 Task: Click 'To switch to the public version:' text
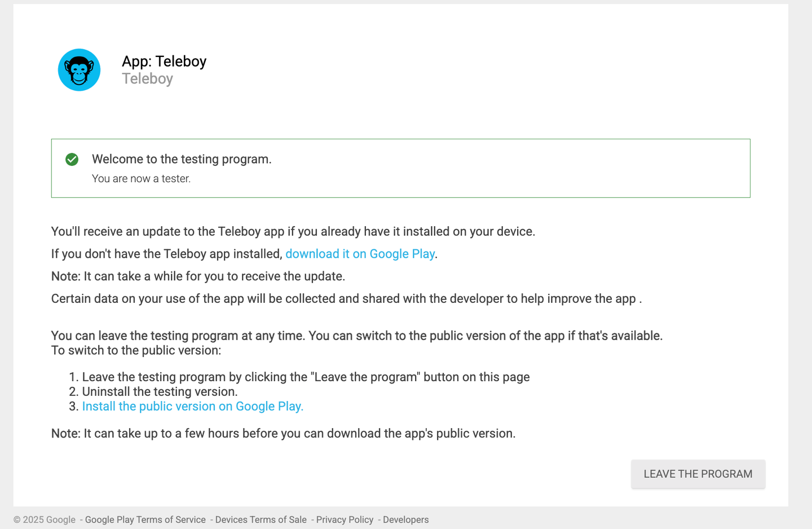(136, 350)
